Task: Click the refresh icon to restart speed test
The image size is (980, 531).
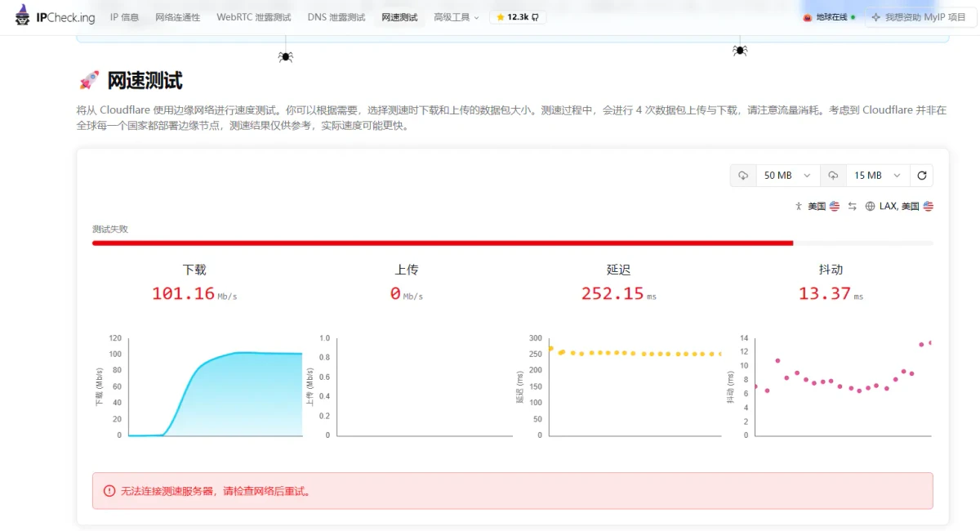Action: 922,176
